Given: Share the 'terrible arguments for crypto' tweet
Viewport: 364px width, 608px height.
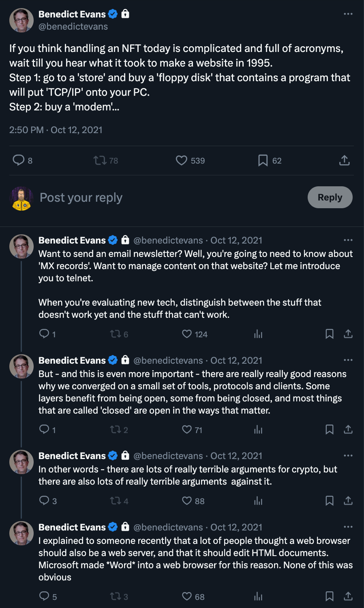Looking at the screenshot, I should point(348,500).
